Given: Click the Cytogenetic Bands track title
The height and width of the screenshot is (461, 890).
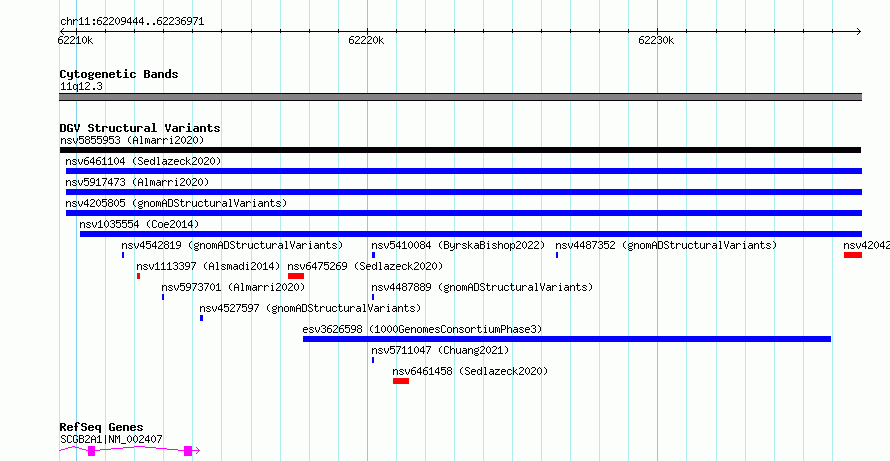Looking at the screenshot, I should [119, 74].
